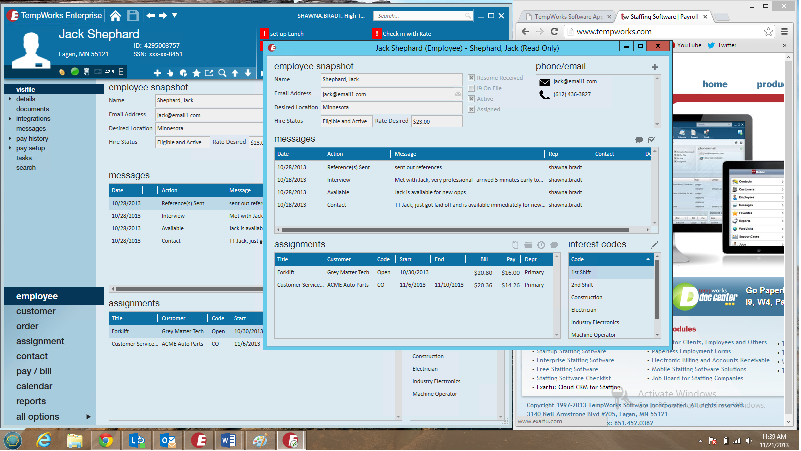
Task: Sort interest codes by Code header arrow
Action: tap(648, 259)
